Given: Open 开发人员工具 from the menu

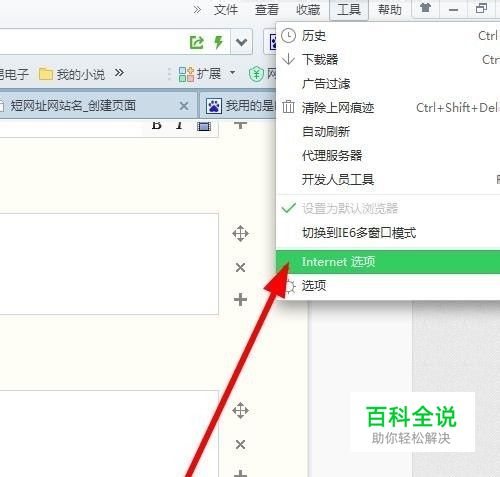Looking at the screenshot, I should 388,180.
